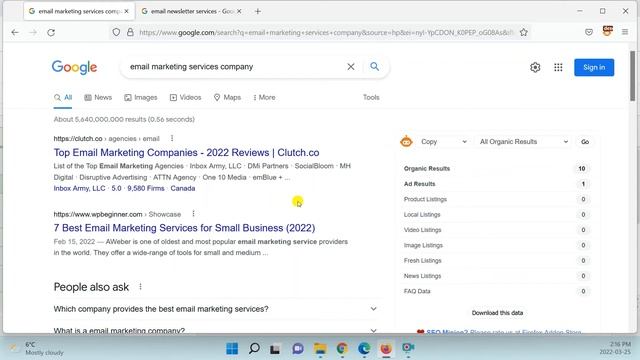
Task: Click the Google logo
Action: (74, 67)
